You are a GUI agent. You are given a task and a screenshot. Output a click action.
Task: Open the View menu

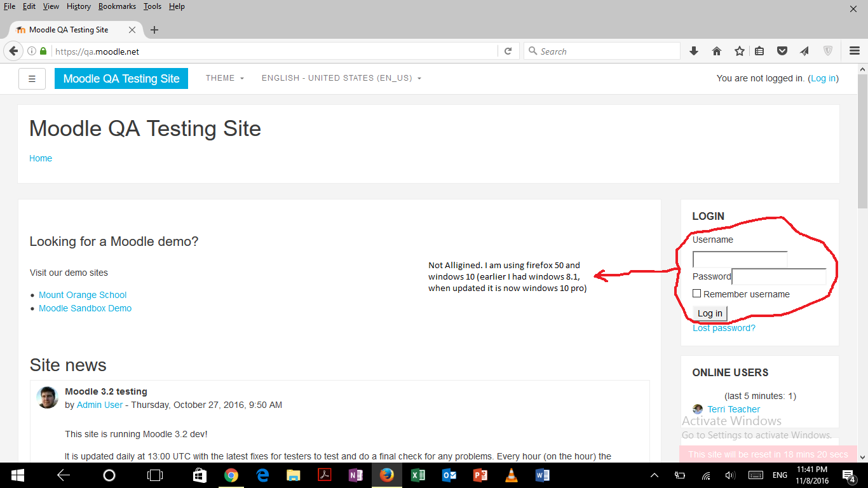pos(51,6)
